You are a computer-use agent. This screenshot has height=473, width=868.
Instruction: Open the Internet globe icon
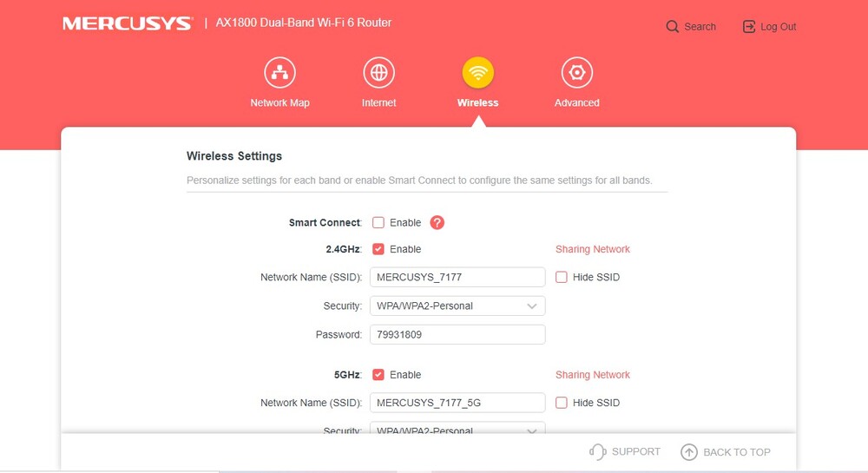click(378, 73)
